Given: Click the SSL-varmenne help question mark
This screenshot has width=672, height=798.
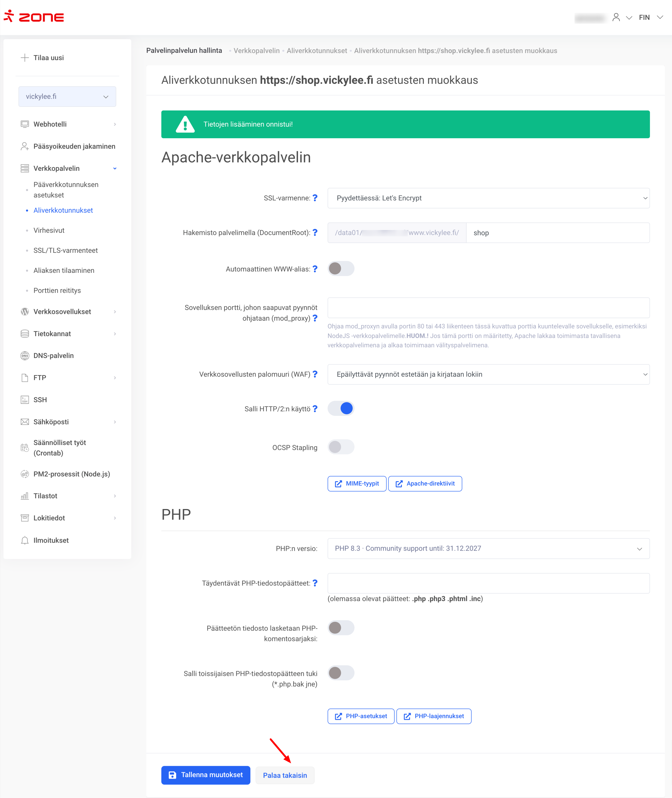Looking at the screenshot, I should (315, 198).
